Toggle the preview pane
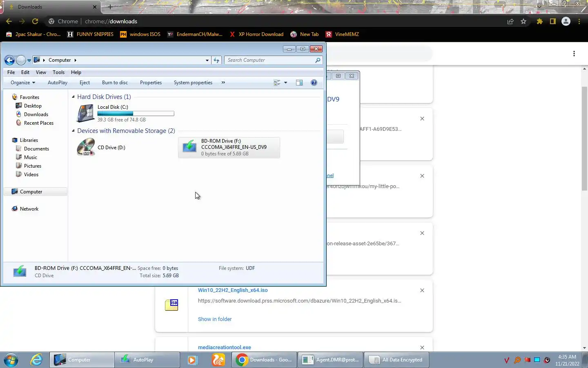The height and width of the screenshot is (368, 588). point(299,83)
